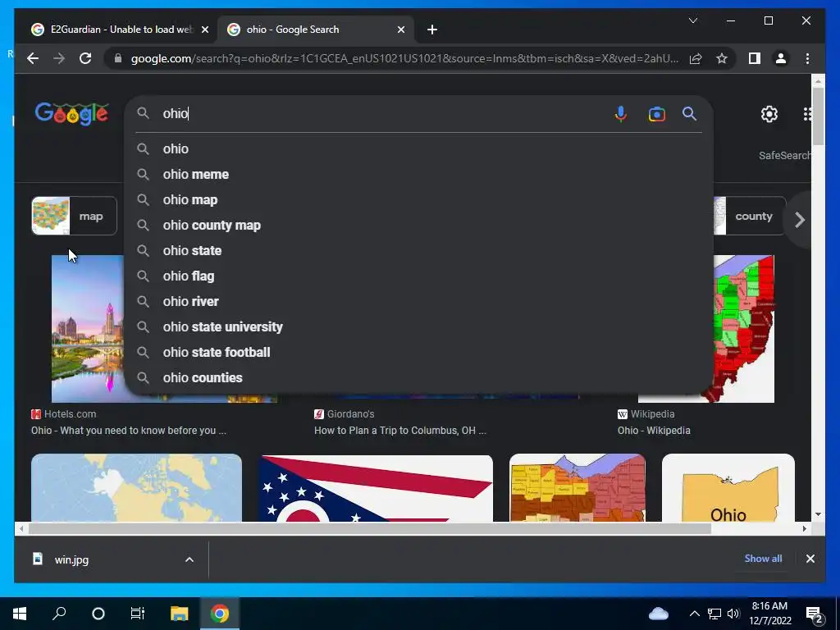Click the Google holiday logo
Viewport: 840px width, 630px height.
click(x=72, y=113)
